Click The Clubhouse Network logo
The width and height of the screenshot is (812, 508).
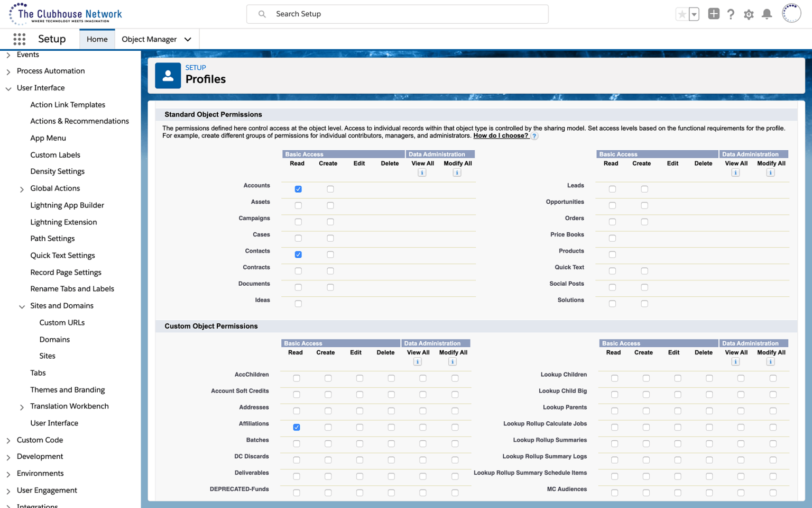(x=63, y=14)
